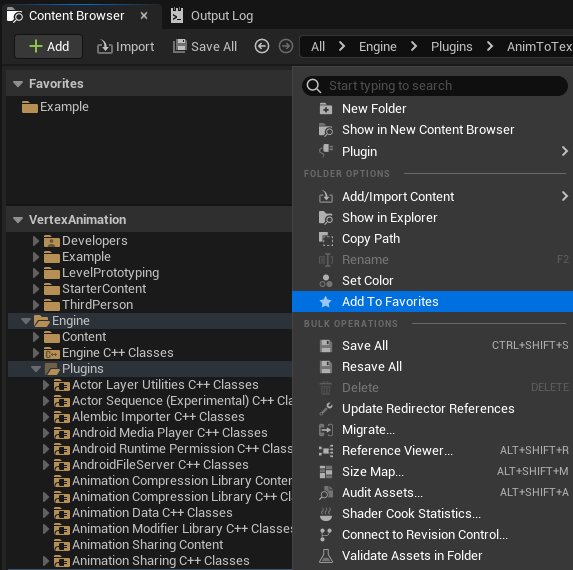
Task: Click the Save All floppy disk icon in menu
Action: [x=326, y=346]
